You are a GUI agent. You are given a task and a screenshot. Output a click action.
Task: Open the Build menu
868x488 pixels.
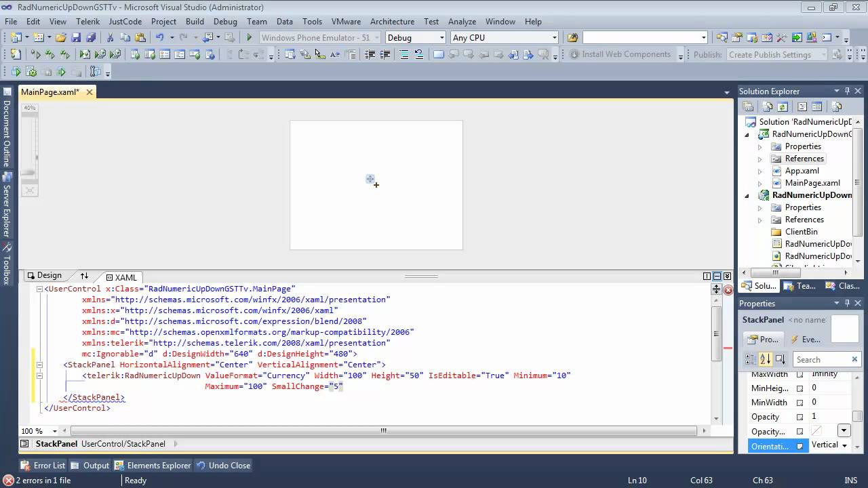[x=195, y=21]
